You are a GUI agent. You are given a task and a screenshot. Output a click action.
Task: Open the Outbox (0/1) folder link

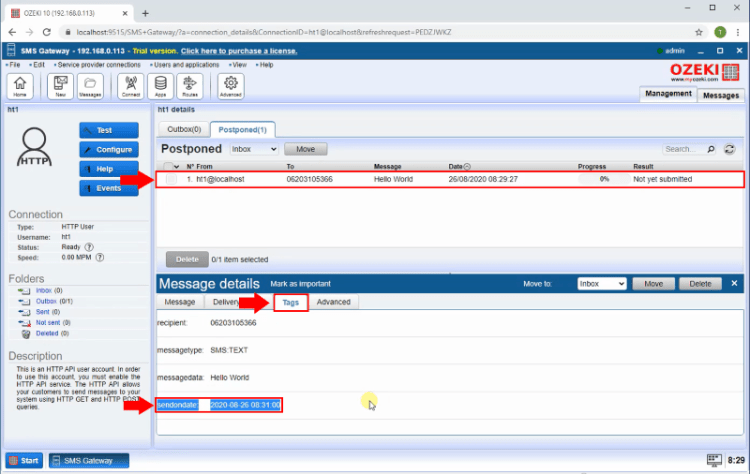[x=46, y=301]
